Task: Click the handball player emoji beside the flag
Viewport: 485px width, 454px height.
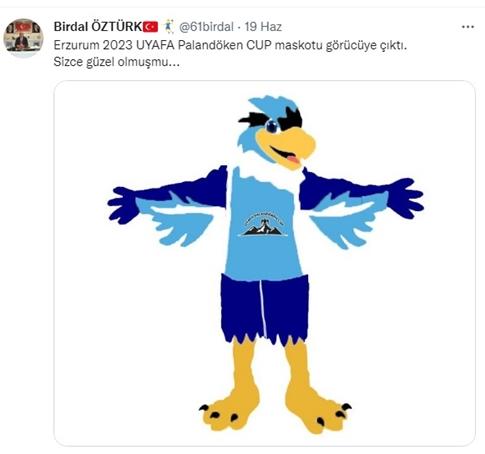Action: click(169, 27)
